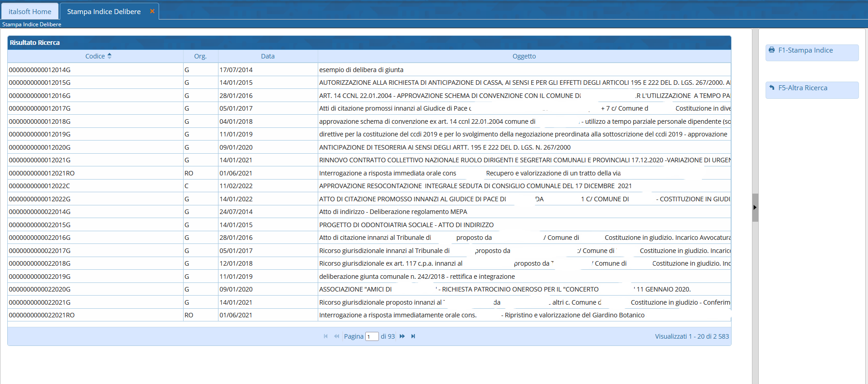Select the PROGETTO DI ODONTOIATRIA SOCIALE row
Viewport: 868px width, 384px height.
pyautogui.click(x=406, y=225)
